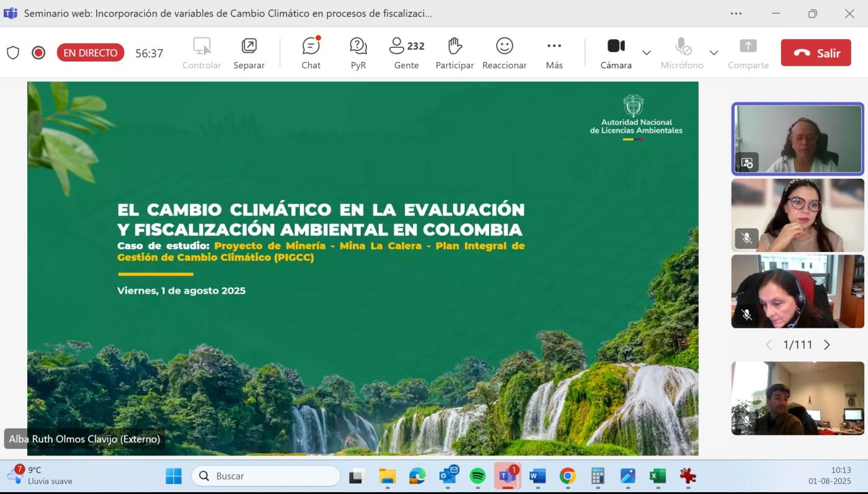
Task: Click the EN DIRECTO live badge
Action: click(91, 53)
